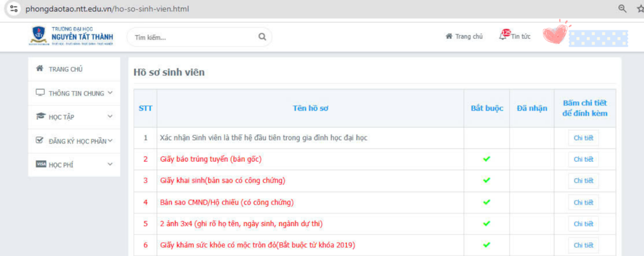644x256 pixels.
Task: Click green checkmark for Giấy báo trúng tuyển
Action: tap(486, 159)
